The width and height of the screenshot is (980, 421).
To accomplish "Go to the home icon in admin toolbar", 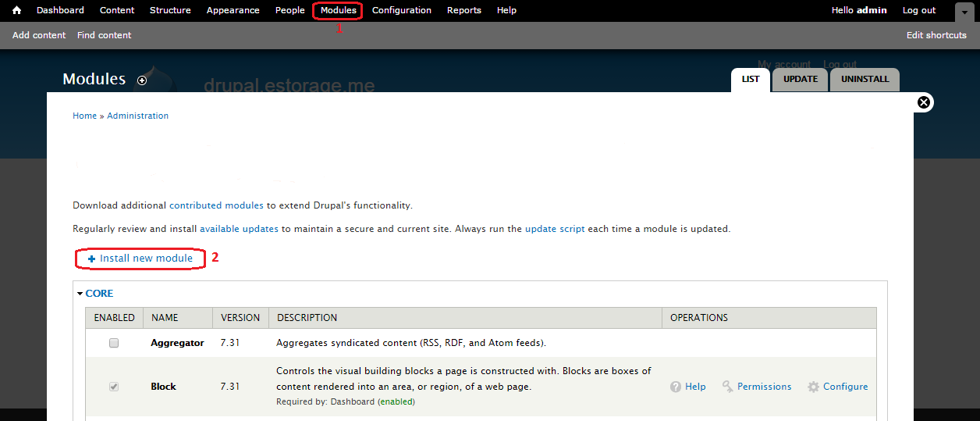I will (x=16, y=10).
